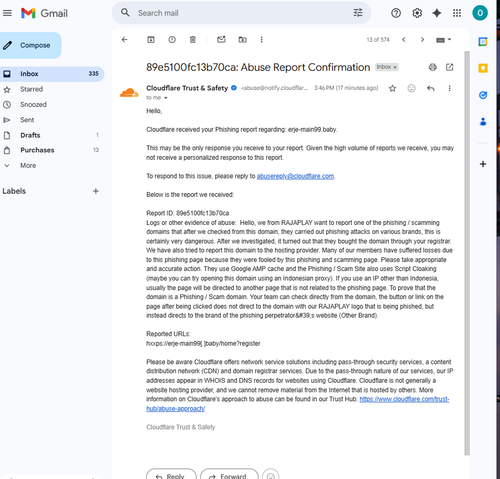Click the Forward button at bottom

point(229,476)
